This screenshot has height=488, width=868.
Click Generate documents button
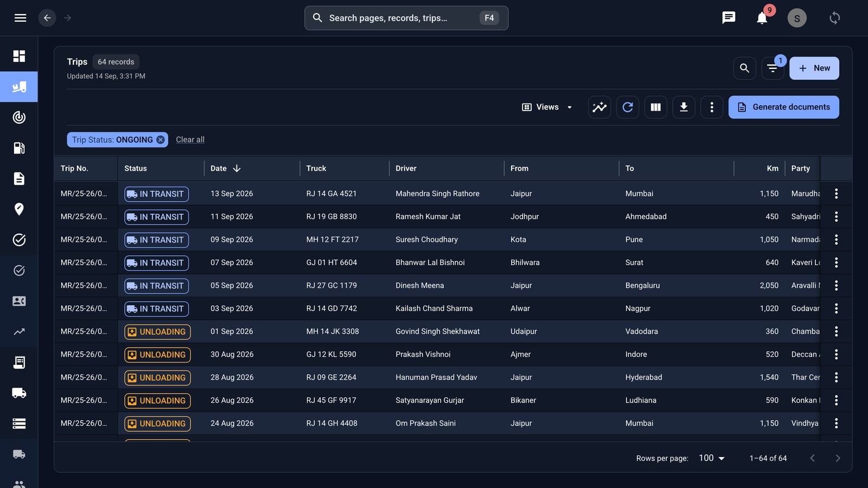(783, 107)
